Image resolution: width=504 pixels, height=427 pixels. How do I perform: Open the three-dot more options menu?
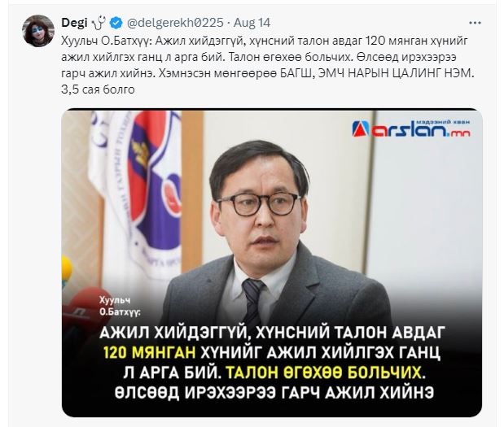click(475, 23)
